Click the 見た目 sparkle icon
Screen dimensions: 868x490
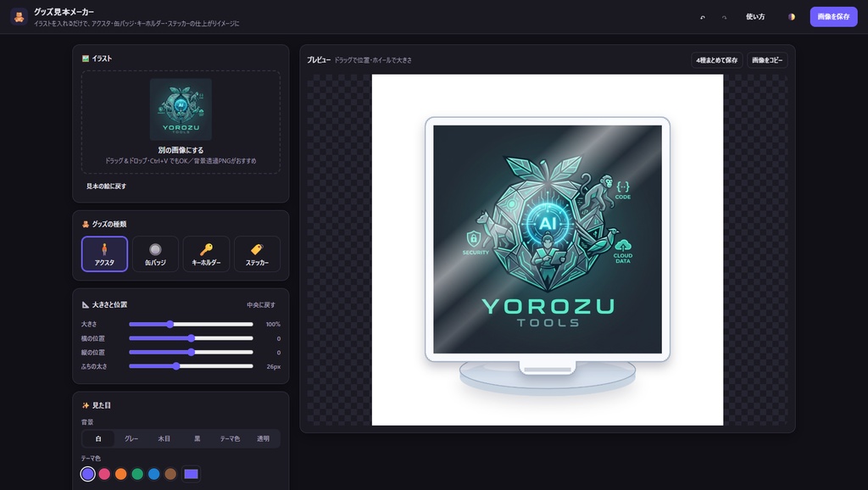pyautogui.click(x=86, y=405)
